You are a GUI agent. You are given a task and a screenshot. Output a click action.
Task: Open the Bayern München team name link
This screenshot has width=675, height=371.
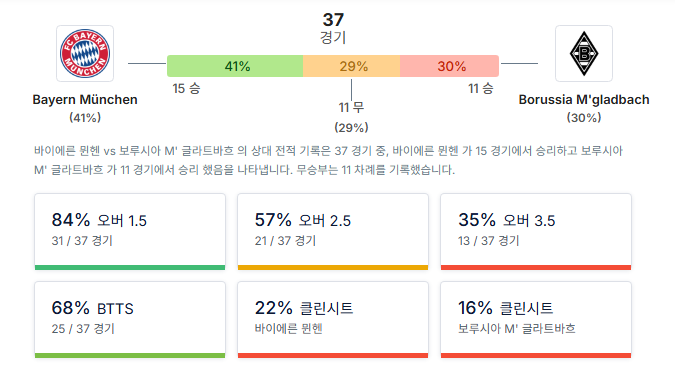click(x=85, y=99)
